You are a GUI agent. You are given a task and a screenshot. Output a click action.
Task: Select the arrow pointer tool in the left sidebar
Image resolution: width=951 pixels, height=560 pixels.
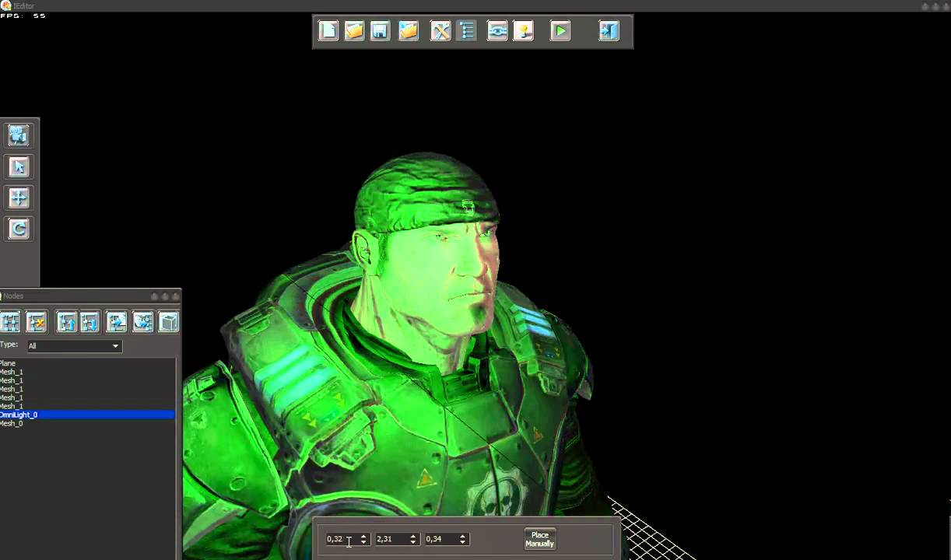(x=19, y=166)
